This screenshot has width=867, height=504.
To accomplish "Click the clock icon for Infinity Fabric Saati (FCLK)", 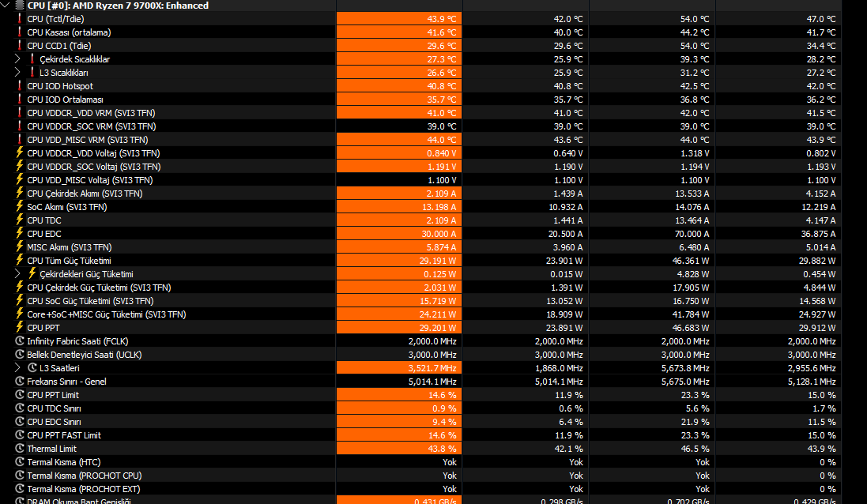I will coord(20,341).
